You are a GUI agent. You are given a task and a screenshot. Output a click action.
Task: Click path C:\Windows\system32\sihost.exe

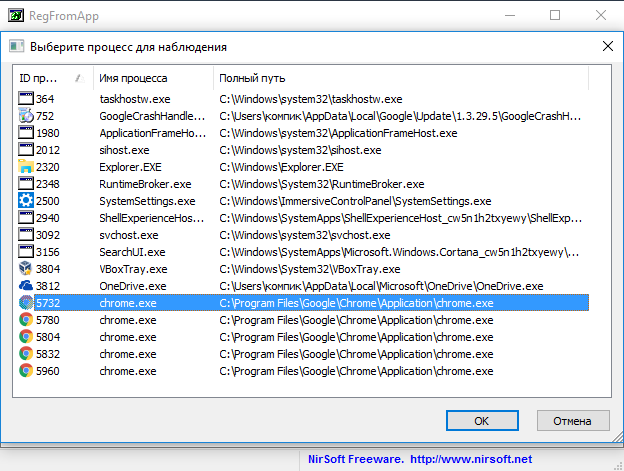pos(300,150)
